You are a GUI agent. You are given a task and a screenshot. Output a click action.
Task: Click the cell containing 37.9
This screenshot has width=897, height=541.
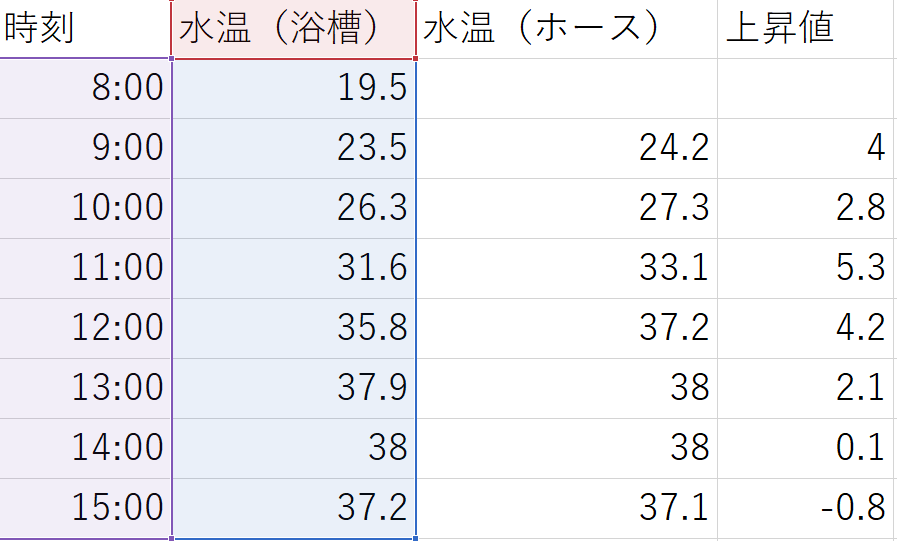tap(293, 388)
